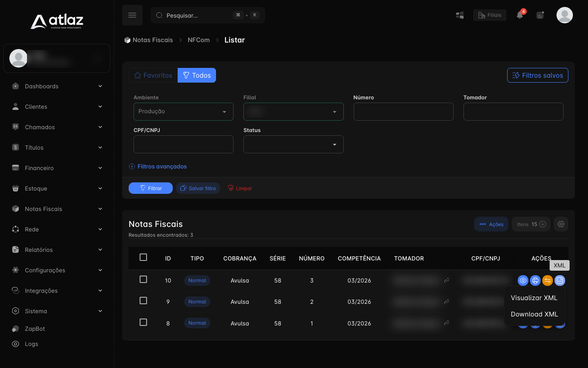Open Filtros avançados link
Screen dimensions: 588x368
(158, 166)
